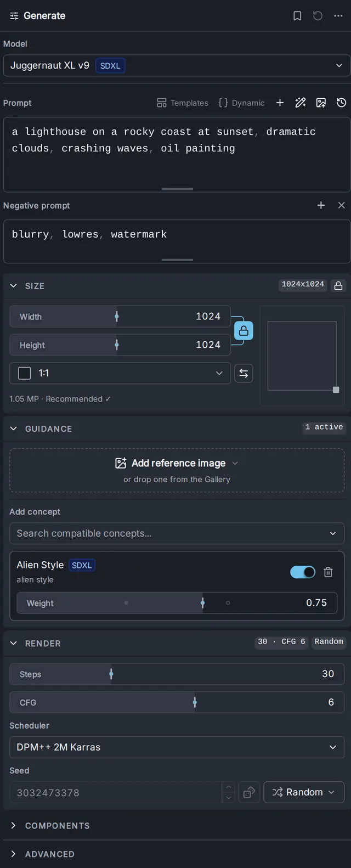Open the Random seed mode dropdown

point(304,792)
